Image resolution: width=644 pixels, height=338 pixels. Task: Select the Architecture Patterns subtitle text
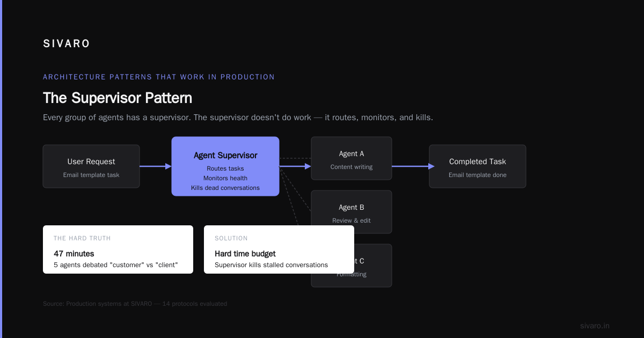pyautogui.click(x=159, y=77)
